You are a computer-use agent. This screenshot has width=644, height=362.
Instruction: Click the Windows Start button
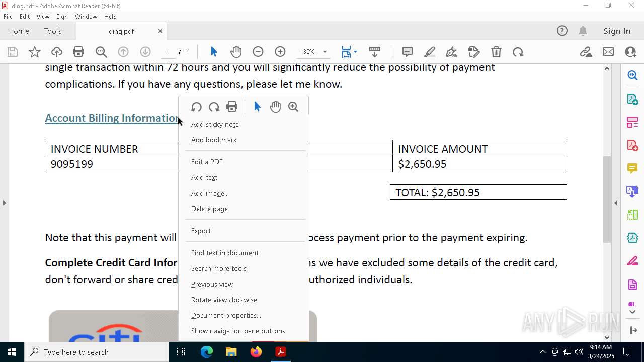coord(12,352)
